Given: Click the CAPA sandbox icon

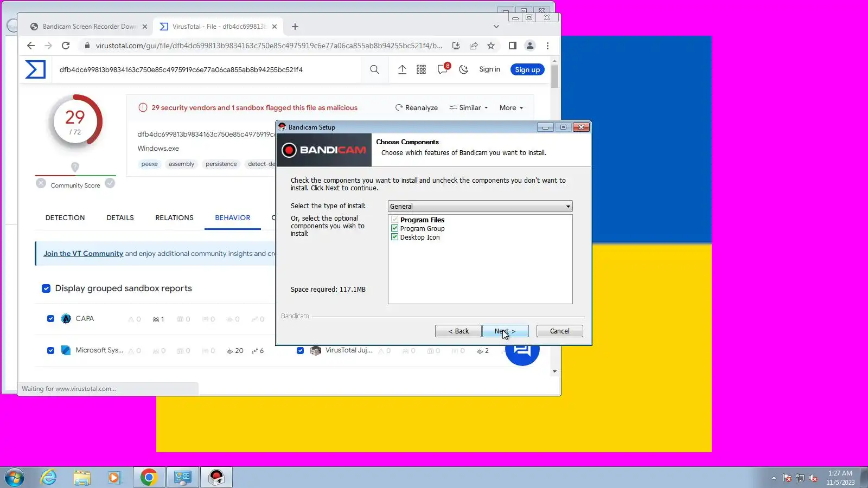Looking at the screenshot, I should point(66,319).
